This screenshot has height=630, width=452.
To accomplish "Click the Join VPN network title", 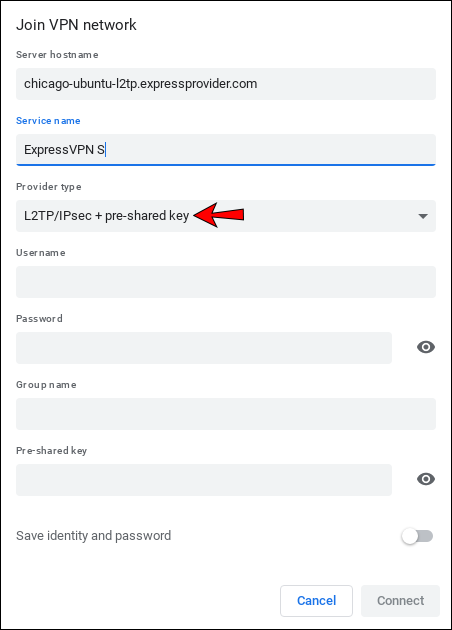I will pyautogui.click(x=76, y=25).
